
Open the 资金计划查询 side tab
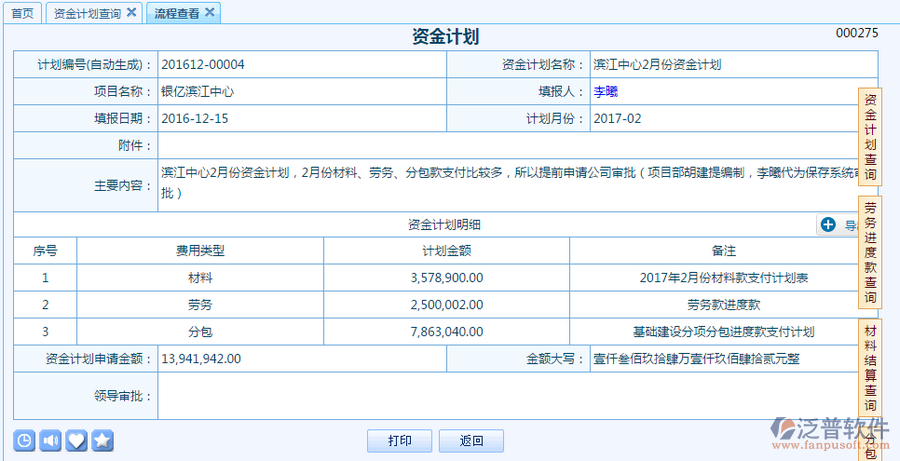click(870, 137)
